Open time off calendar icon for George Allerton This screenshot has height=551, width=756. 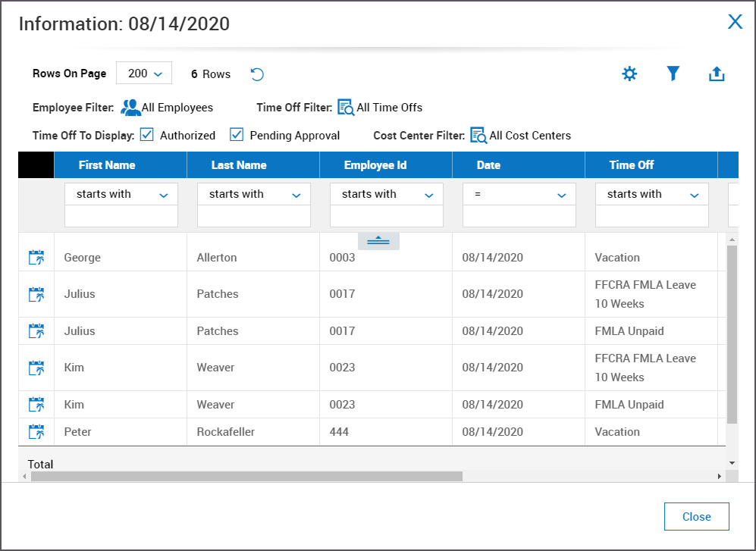36,258
